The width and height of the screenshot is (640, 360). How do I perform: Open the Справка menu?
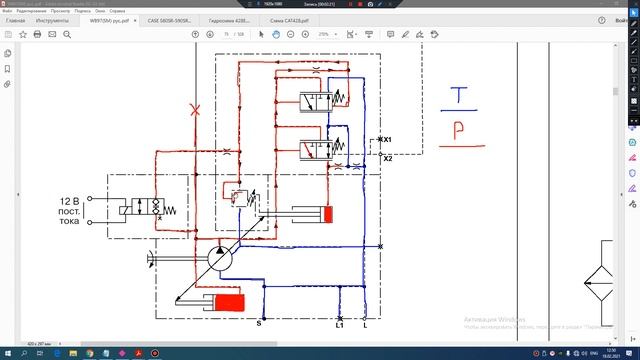(x=117, y=11)
